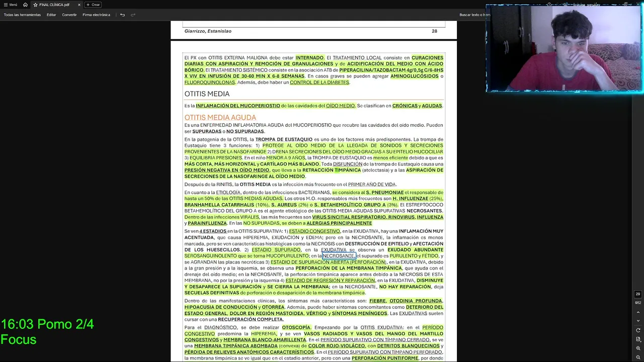Image resolution: width=644 pixels, height=362 pixels.
Task: Rotate the page view icon
Action: [638, 330]
